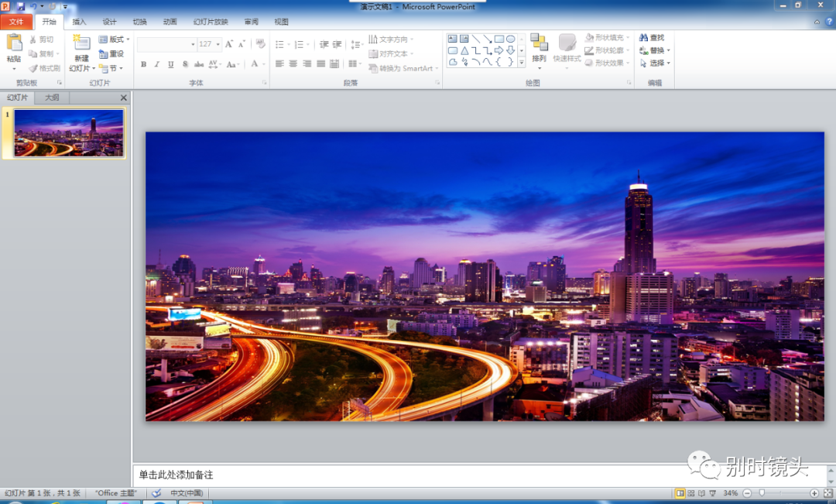Click the notes field to add notes
836x504 pixels.
point(479,475)
